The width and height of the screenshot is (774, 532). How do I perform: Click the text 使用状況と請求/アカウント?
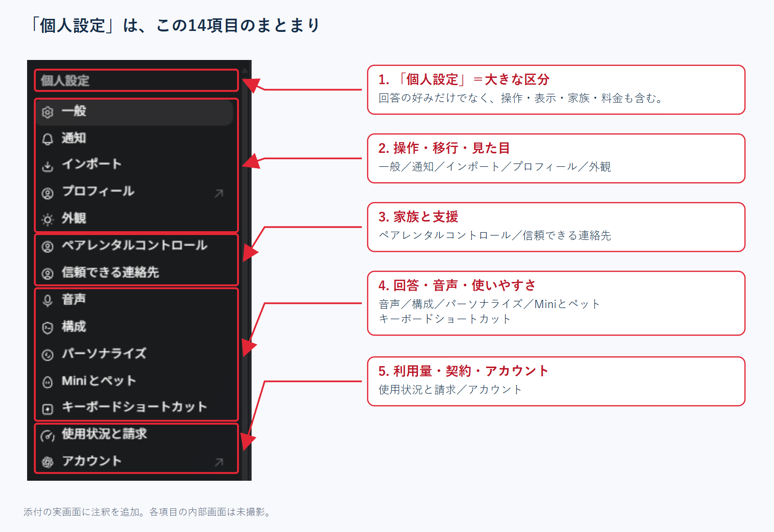450,390
